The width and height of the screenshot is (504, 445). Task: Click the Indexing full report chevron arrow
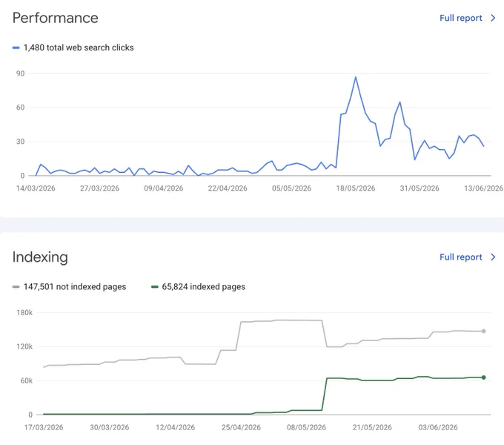(x=493, y=257)
